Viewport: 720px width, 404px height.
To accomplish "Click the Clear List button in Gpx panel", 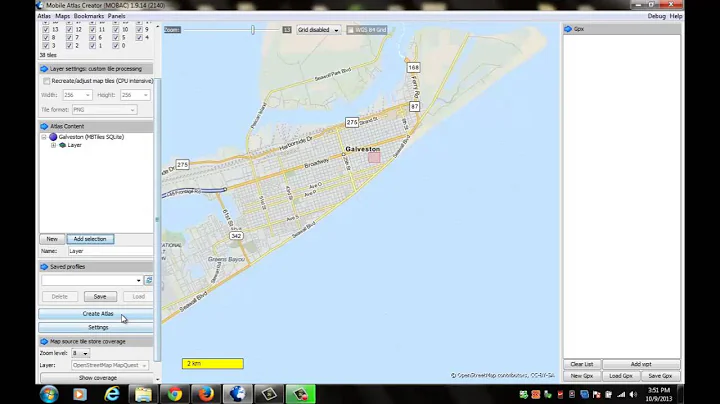I will pyautogui.click(x=582, y=364).
